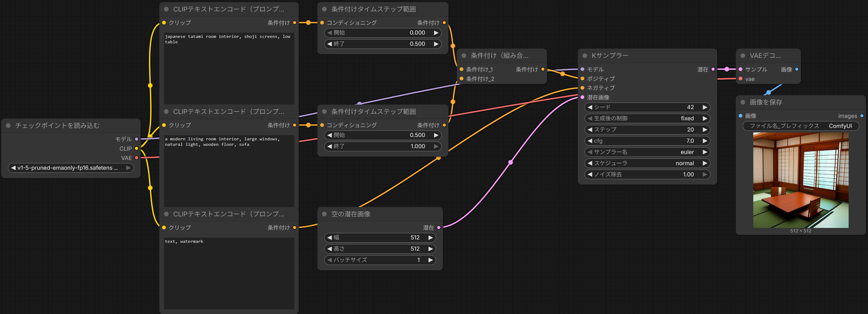This screenshot has width=868, height=314.
Task: Open the v1-5-pruned-emaonly-fp16 checkpoint dropdown
Action: point(71,168)
